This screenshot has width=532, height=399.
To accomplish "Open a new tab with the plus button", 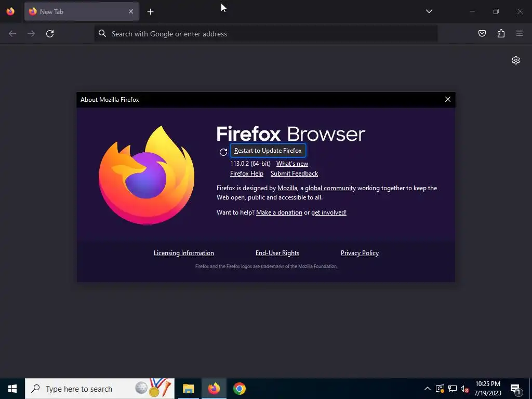I will point(150,12).
